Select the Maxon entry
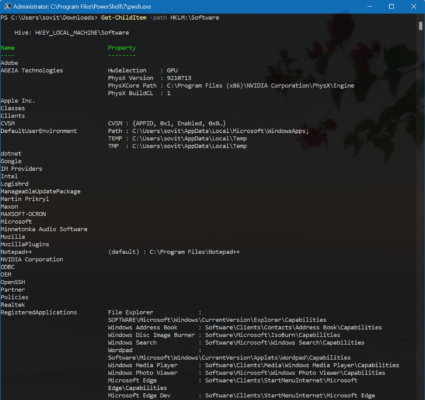Screen dimensions: 425x400 [x=9, y=206]
